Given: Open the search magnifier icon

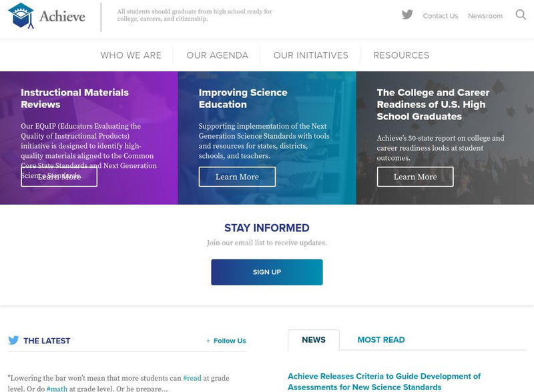Looking at the screenshot, I should 520,15.
